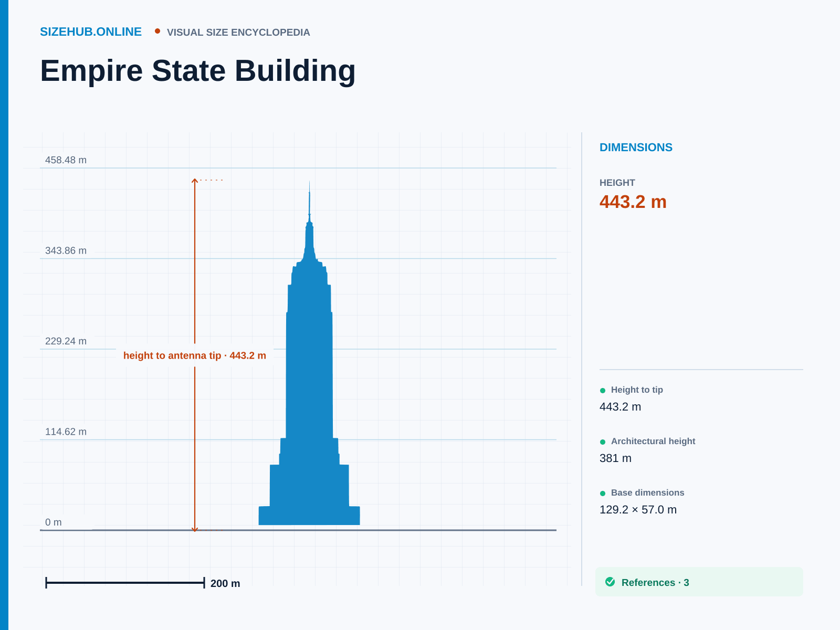Click the upward arrowhead of the height measurement line
Screen dimensions: 840x630
[195, 181]
